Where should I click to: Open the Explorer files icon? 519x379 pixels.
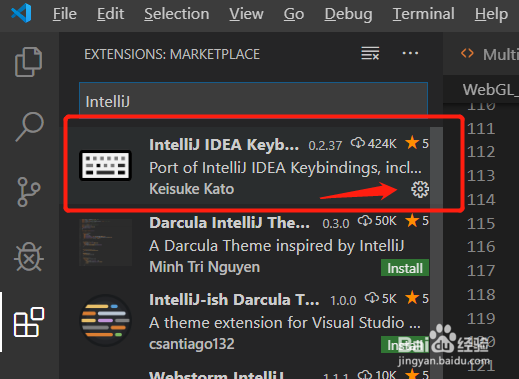29,62
